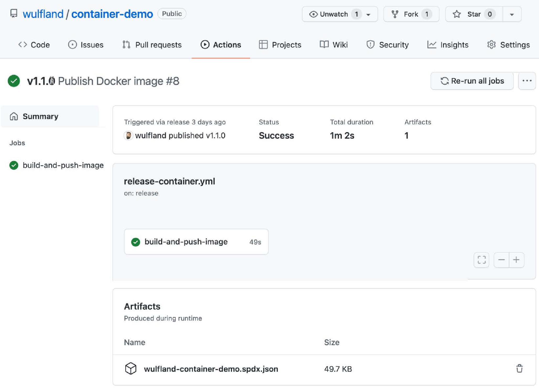Click the Fork button
The image size is (539, 392).
point(411,14)
